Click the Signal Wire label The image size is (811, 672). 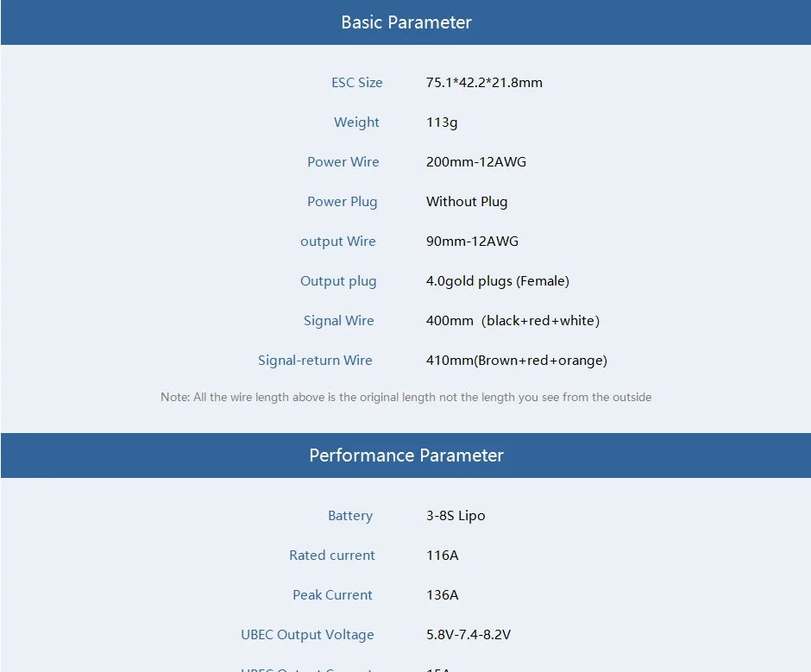click(x=338, y=321)
